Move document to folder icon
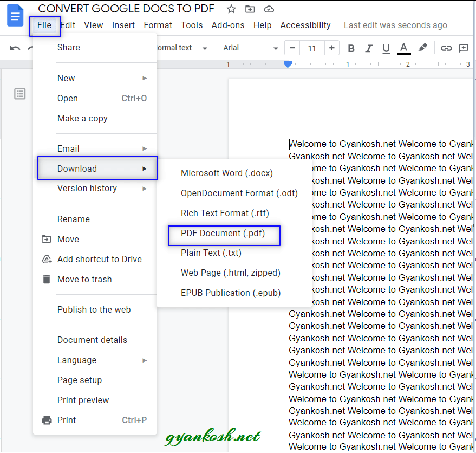476x453 pixels. [250, 9]
